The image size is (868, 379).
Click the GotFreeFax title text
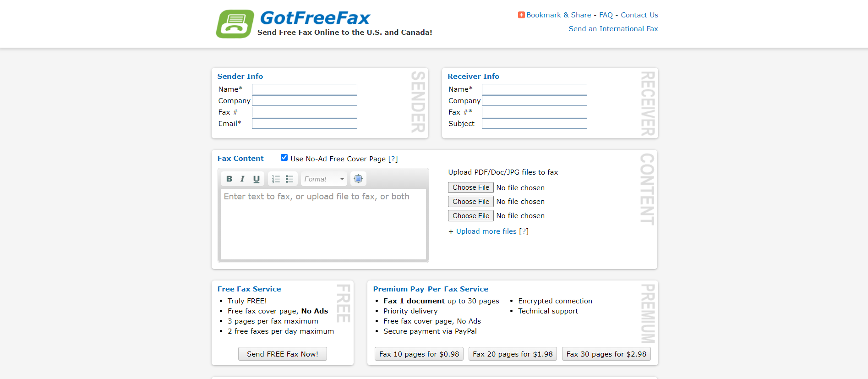click(x=315, y=18)
